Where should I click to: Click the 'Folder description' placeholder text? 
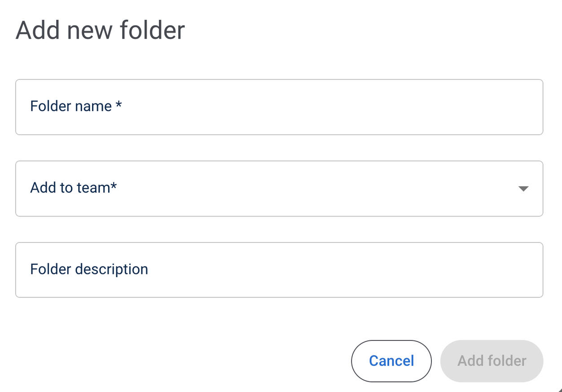tap(89, 269)
